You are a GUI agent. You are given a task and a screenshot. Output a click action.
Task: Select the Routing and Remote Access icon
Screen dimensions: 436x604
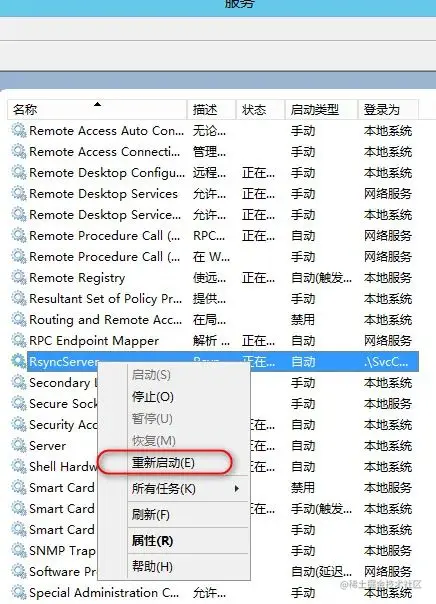pos(18,319)
